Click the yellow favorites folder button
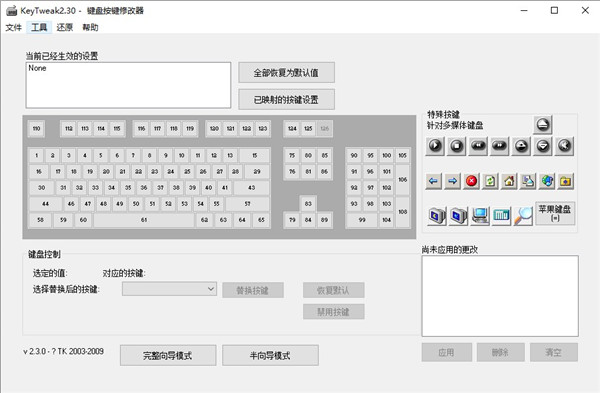This screenshot has height=393, width=600. point(566,181)
